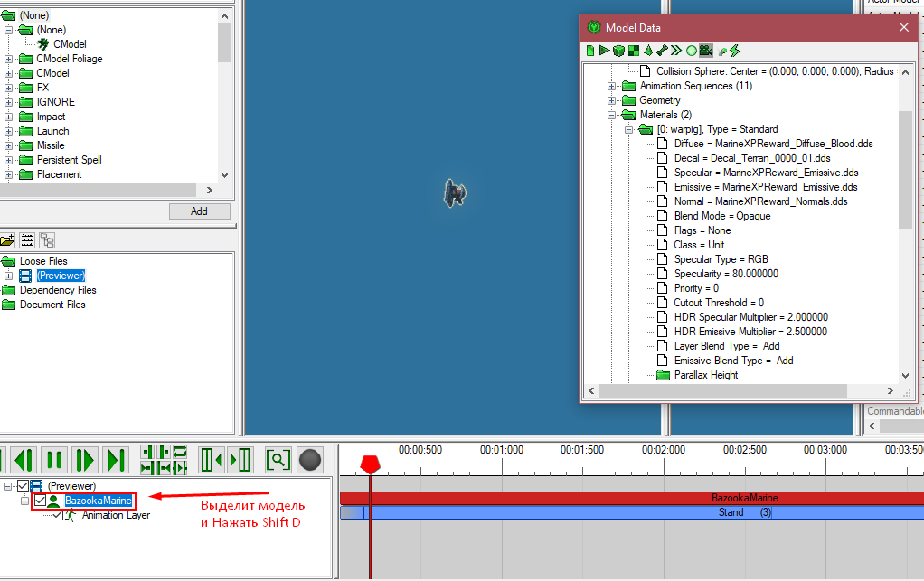Click the green document icon in Model Data toolbar
Image resolution: width=924 pixels, height=581 pixels.
click(590, 52)
